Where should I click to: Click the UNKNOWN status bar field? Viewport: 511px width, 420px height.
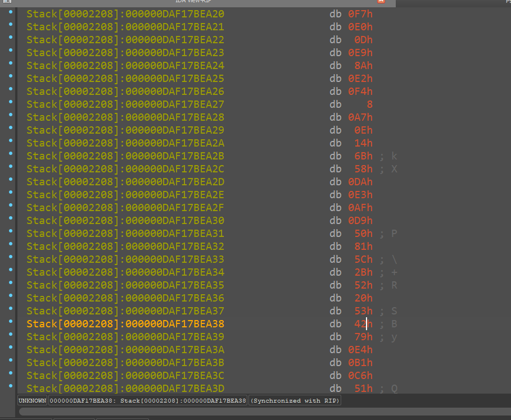32,400
